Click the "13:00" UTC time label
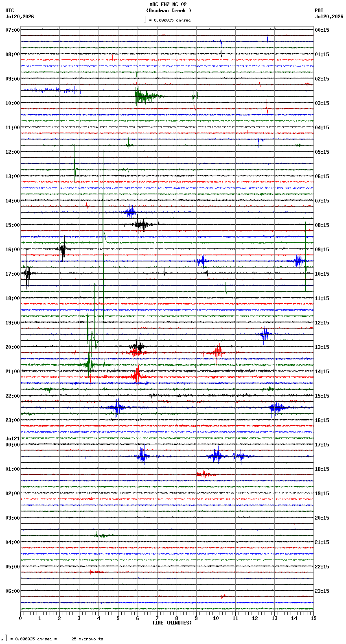The image size is (346, 644). (13, 176)
